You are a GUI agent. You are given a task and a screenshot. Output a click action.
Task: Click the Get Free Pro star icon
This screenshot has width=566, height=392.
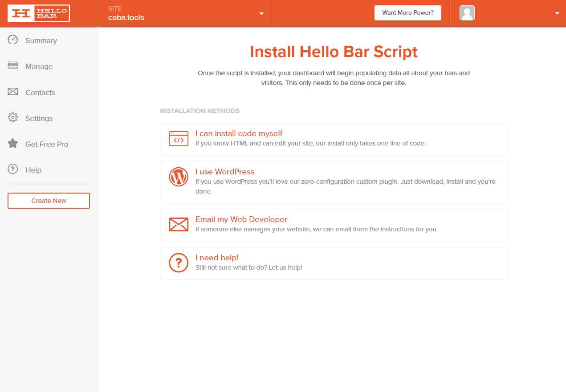pyautogui.click(x=13, y=144)
